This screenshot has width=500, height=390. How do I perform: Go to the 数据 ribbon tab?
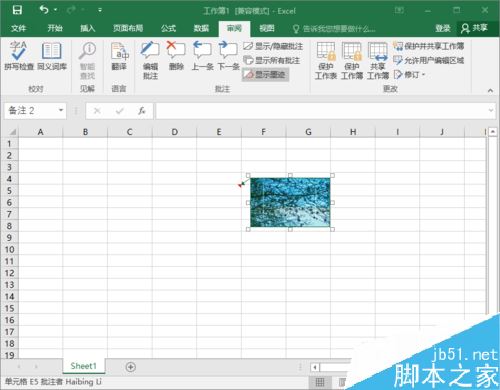pyautogui.click(x=201, y=28)
